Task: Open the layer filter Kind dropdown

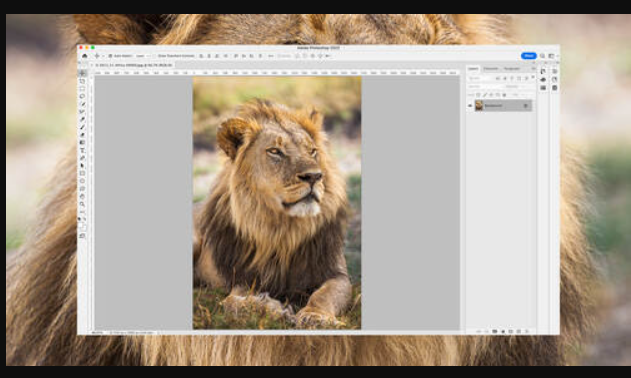Action: click(x=480, y=78)
